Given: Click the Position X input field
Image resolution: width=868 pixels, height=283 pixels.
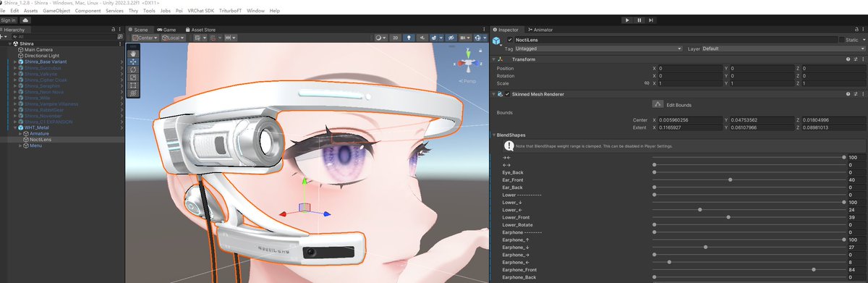Looking at the screenshot, I should [x=690, y=67].
